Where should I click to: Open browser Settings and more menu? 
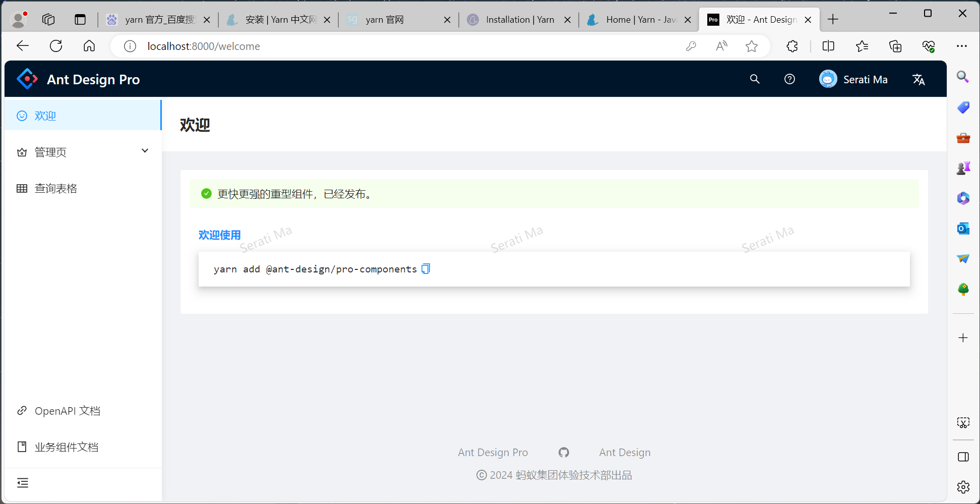point(962,46)
